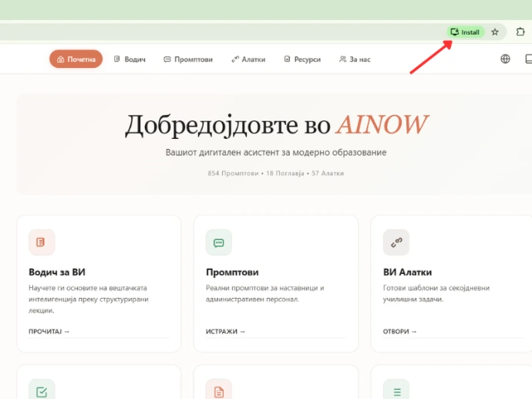Click the Водич за ВИ book icon

pos(42,242)
